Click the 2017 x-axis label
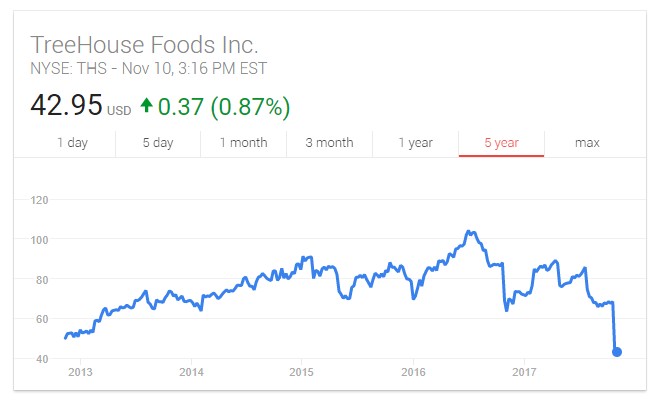The height and width of the screenshot is (402, 660). [524, 372]
